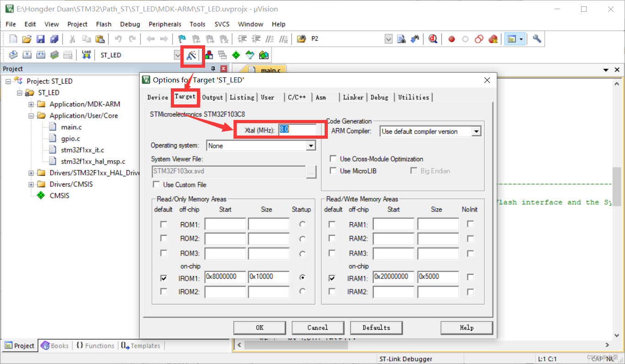The image size is (625, 364).
Task: Open Select Software Packs icon
Action: [x=250, y=55]
